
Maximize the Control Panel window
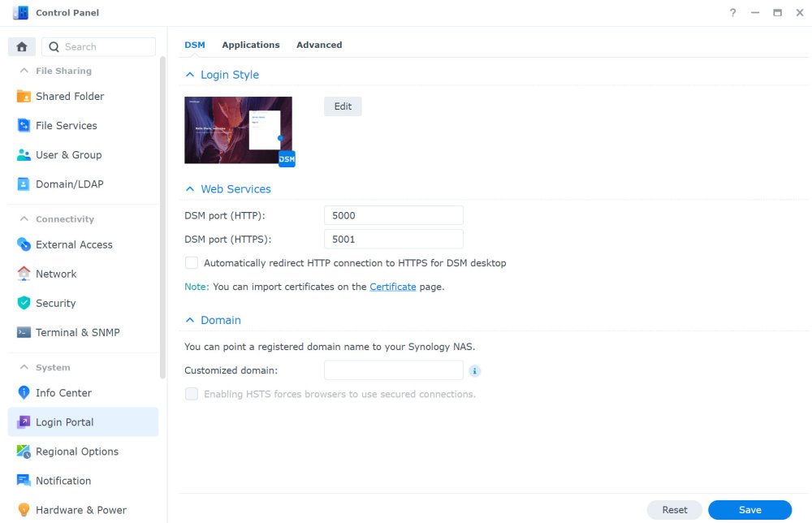tap(777, 12)
